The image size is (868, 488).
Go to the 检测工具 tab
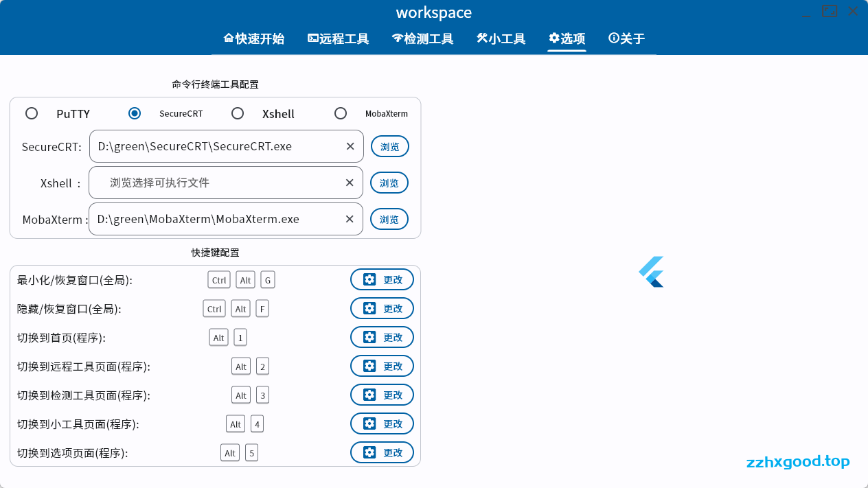(x=422, y=38)
